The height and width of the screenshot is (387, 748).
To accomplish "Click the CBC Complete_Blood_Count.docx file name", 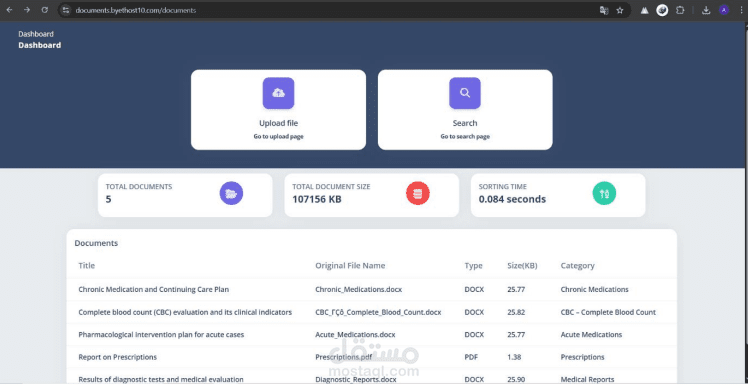I will 378,313.
